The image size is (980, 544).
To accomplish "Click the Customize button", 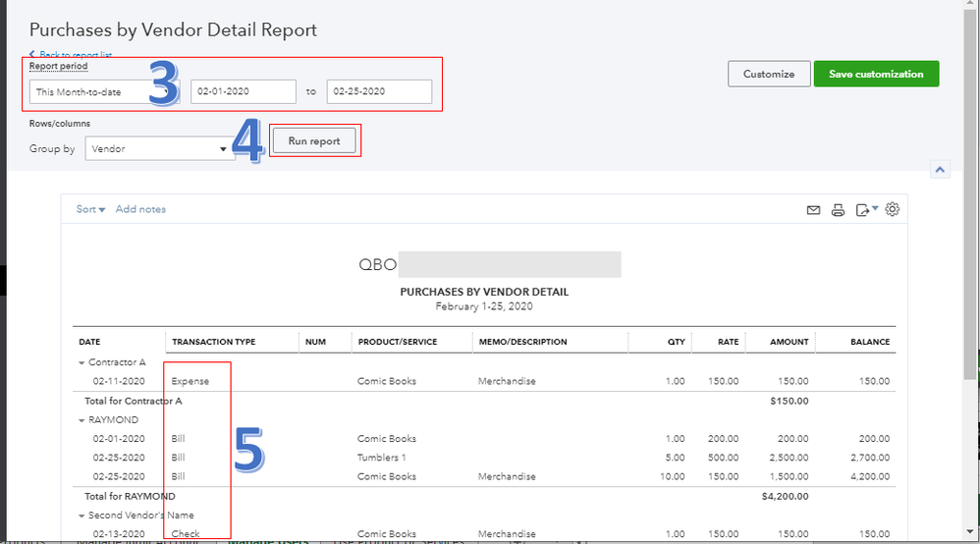I will pos(768,74).
